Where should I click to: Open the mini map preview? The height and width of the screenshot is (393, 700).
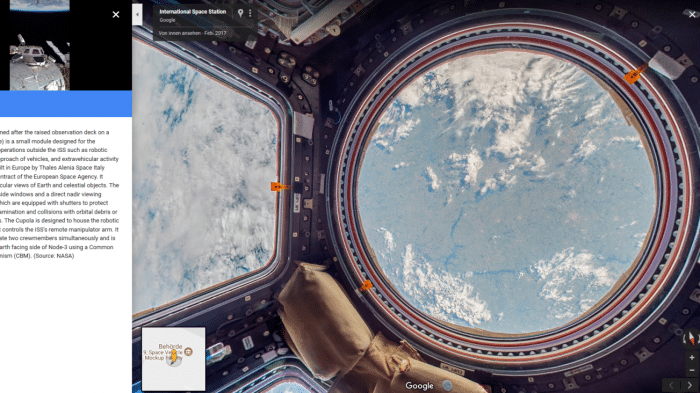pyautogui.click(x=174, y=359)
